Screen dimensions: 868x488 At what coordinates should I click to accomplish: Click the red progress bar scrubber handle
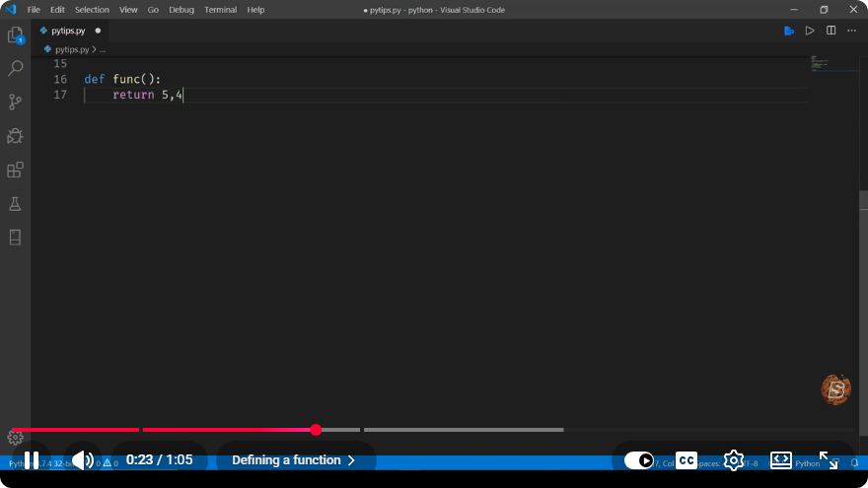click(316, 430)
